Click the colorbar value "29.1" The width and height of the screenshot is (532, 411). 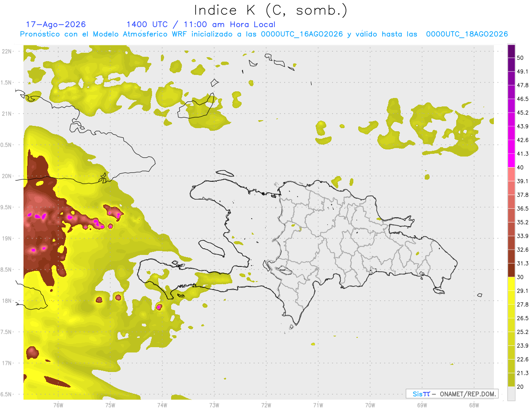523,291
